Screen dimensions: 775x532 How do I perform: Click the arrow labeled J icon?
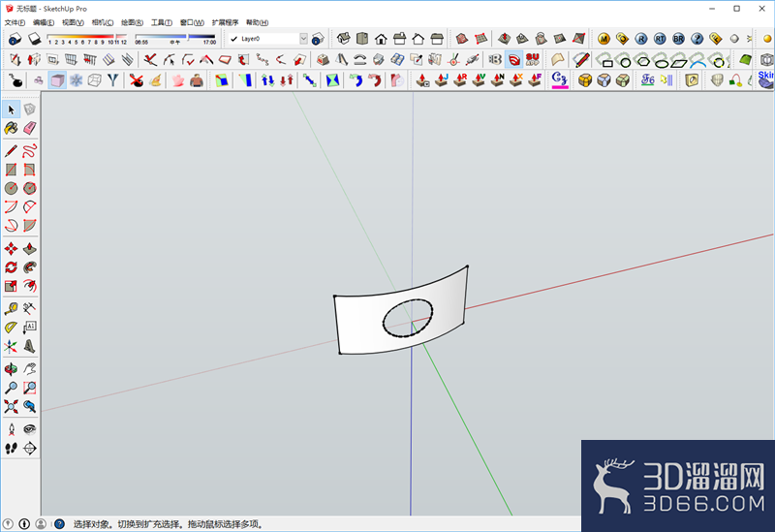click(x=441, y=79)
